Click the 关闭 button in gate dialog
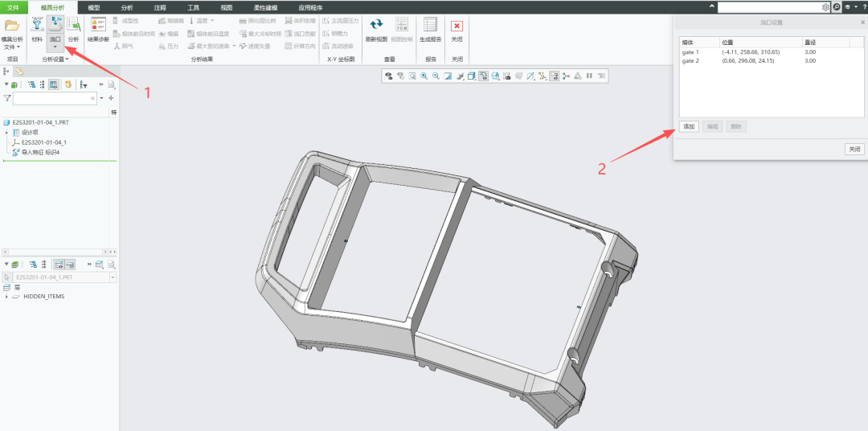 [x=854, y=149]
